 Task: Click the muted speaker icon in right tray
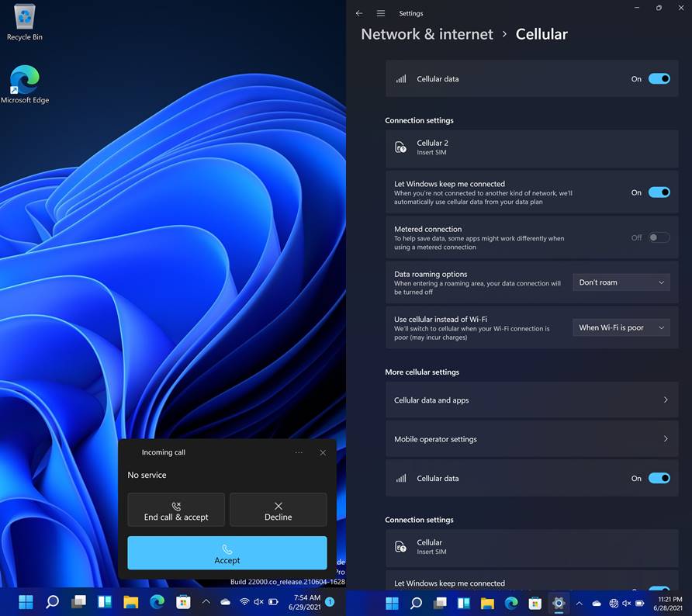point(627,604)
